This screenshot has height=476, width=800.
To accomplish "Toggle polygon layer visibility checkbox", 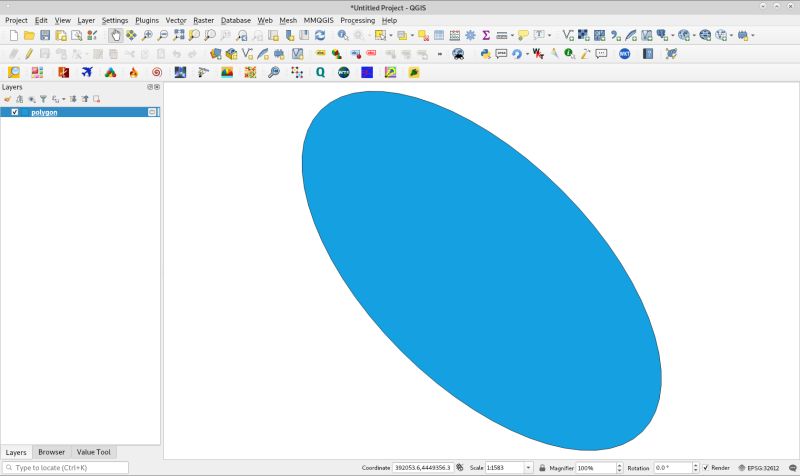I will (15, 112).
